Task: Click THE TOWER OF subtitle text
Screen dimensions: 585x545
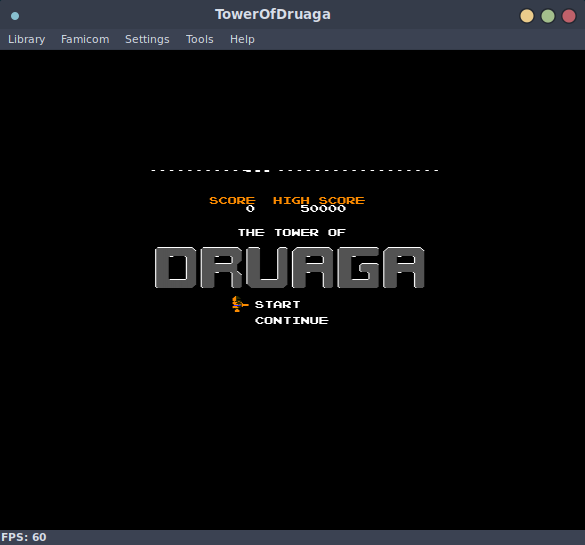Action: pos(292,232)
